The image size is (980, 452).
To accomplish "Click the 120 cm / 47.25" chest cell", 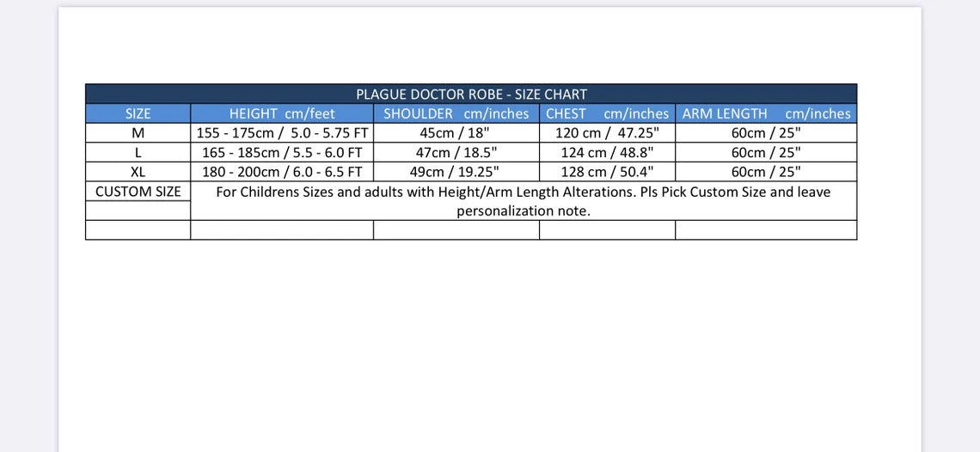I will [607, 133].
